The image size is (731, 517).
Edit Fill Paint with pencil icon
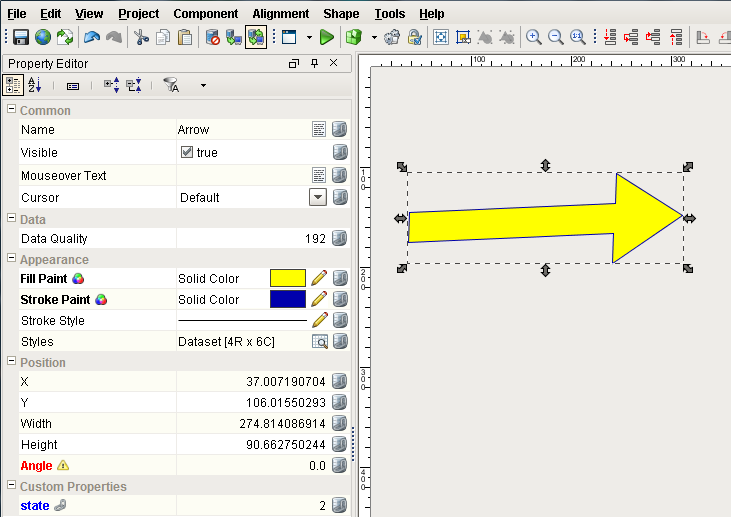tap(319, 278)
